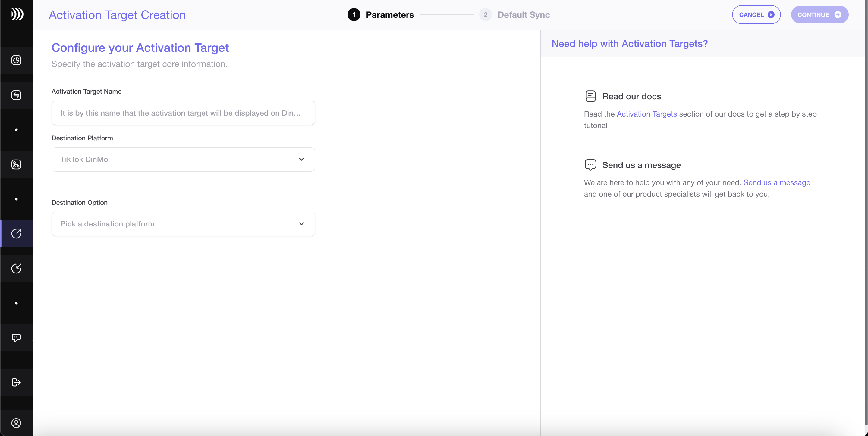
Task: Click the logout icon in sidebar
Action: 16,382
